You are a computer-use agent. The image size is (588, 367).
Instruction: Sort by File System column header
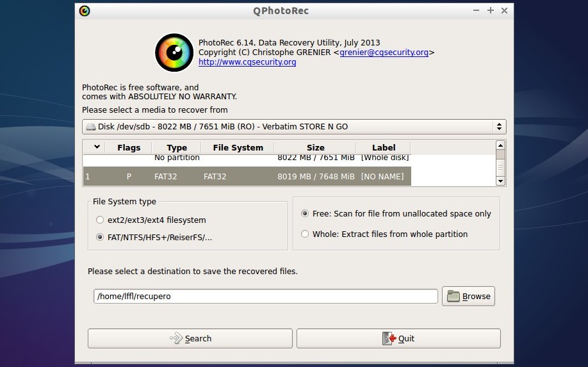click(x=238, y=147)
